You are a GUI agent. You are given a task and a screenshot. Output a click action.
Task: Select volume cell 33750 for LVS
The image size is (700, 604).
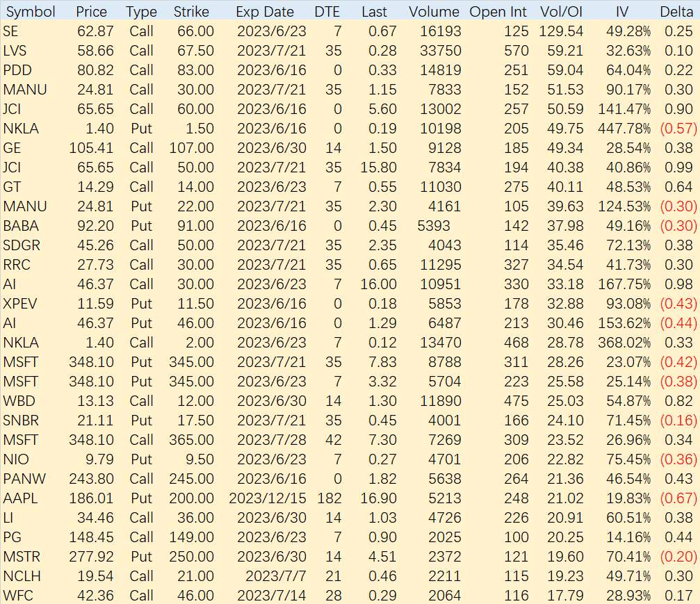441,51
